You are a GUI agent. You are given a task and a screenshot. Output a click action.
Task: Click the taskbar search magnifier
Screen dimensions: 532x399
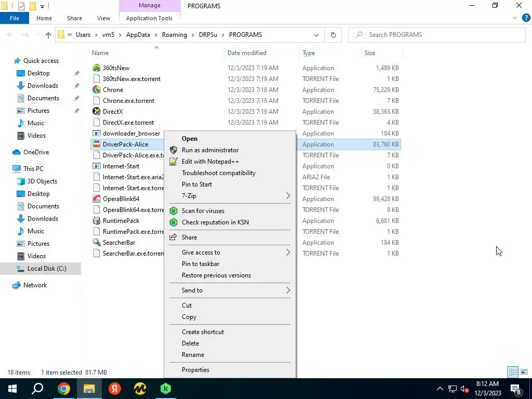coord(37,389)
